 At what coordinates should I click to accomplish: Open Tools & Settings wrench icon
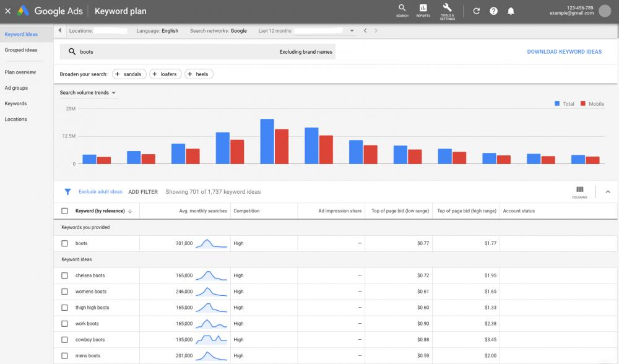pyautogui.click(x=448, y=11)
